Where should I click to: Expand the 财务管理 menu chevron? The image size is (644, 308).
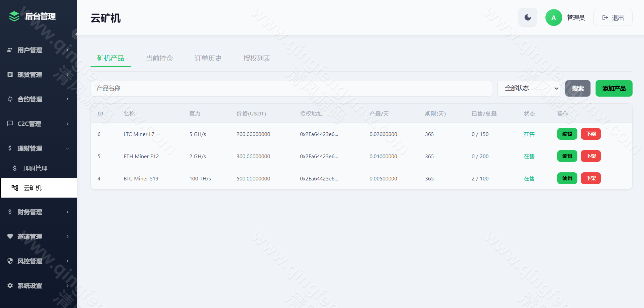coord(68,212)
